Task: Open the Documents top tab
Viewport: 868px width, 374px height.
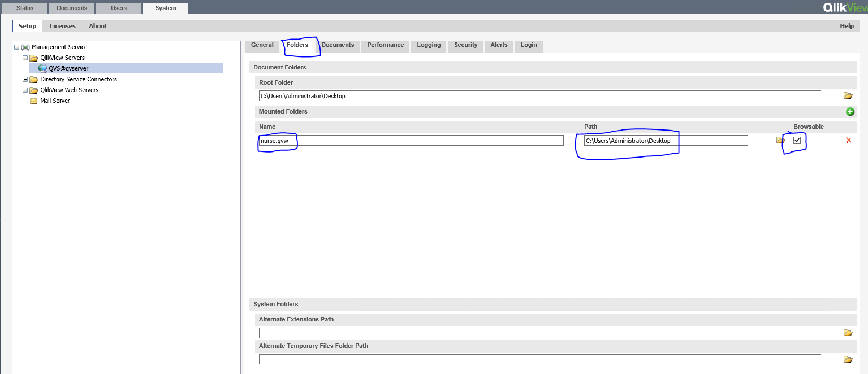Action: tap(72, 8)
